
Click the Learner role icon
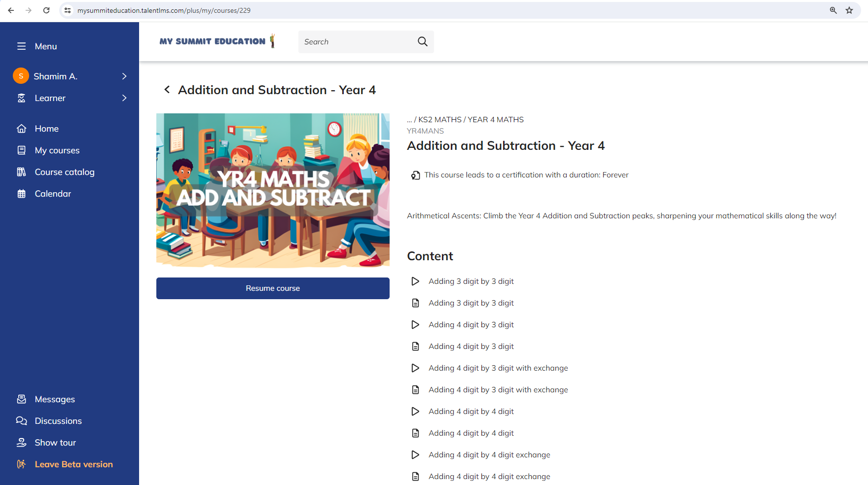click(x=21, y=98)
